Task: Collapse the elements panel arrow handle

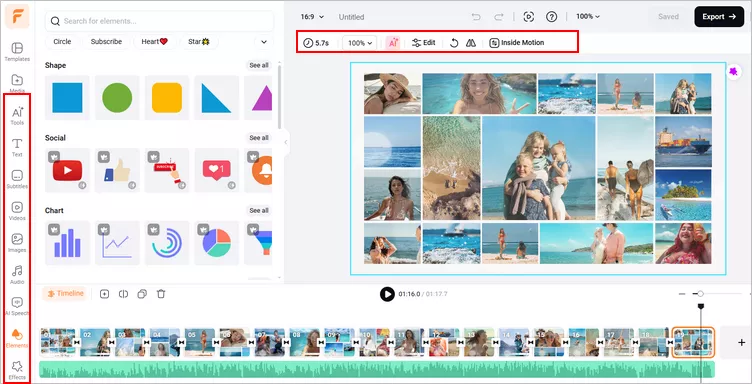Action: tap(286, 142)
